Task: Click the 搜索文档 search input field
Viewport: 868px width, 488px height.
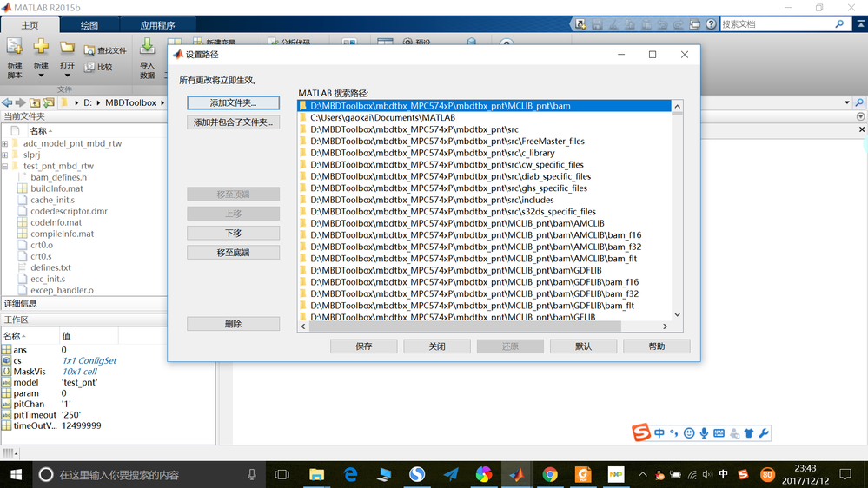Action: click(x=778, y=23)
